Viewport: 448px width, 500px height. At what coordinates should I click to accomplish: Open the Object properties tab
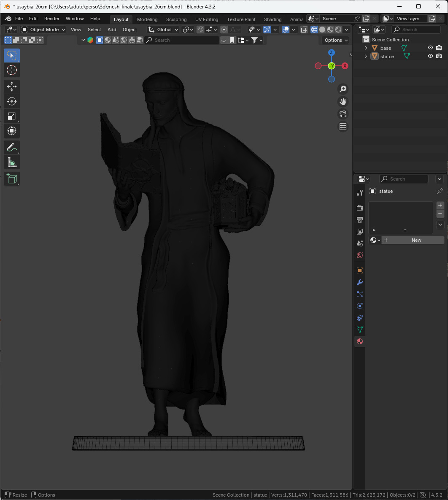[x=360, y=270]
